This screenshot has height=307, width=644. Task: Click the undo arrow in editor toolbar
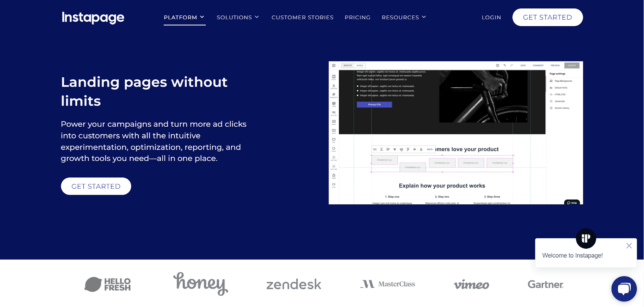[x=505, y=65]
